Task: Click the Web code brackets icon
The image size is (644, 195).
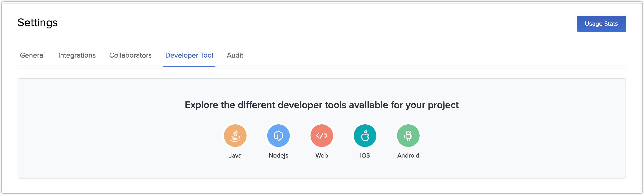Action: click(x=322, y=136)
